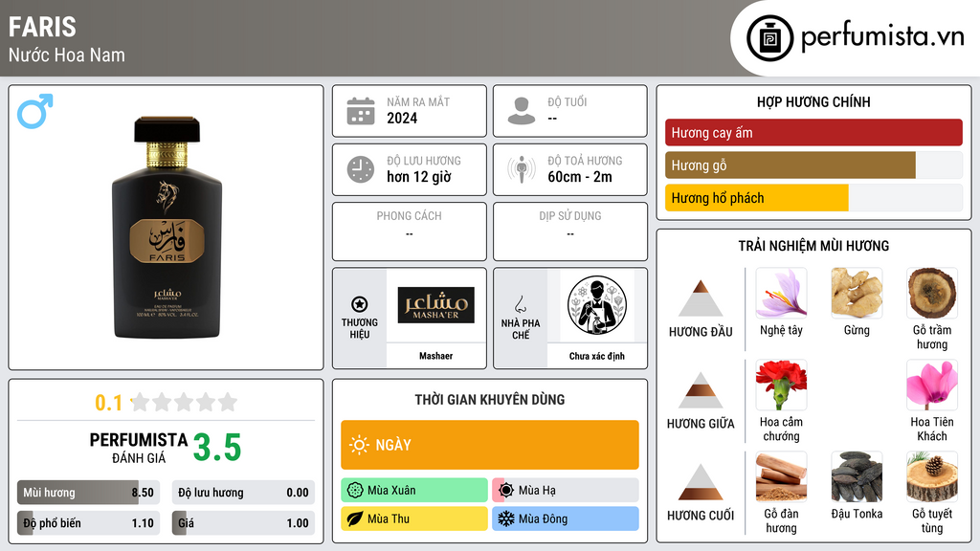This screenshot has height=551, width=980.
Task: Click the calendar icon beside Năm ra mắt
Action: tap(361, 111)
